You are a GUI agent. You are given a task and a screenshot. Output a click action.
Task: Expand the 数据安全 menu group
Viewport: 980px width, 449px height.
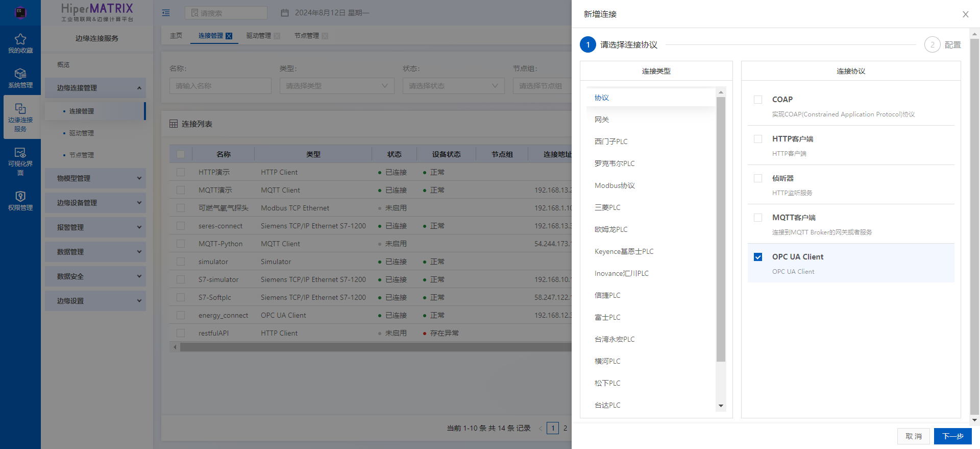[x=95, y=276]
